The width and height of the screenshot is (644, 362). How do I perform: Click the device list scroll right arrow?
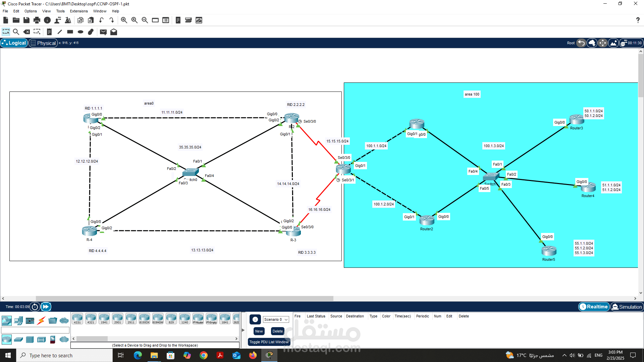pyautogui.click(x=236, y=339)
